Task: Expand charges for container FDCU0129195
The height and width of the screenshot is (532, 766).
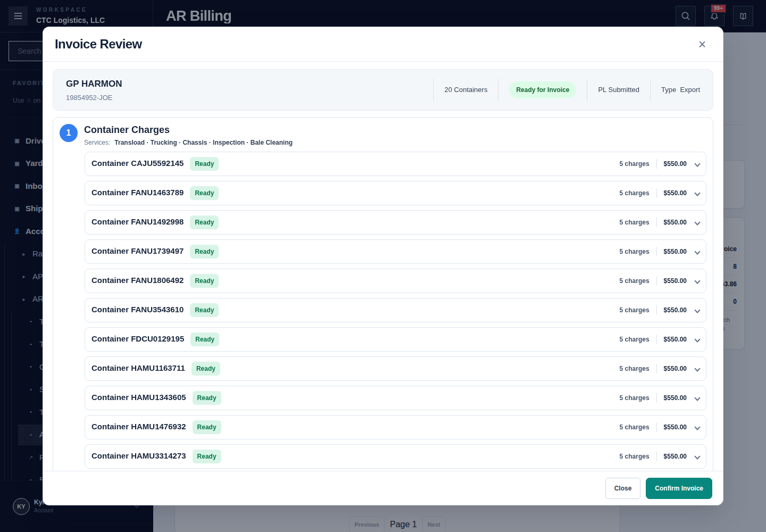Action: [x=697, y=340]
